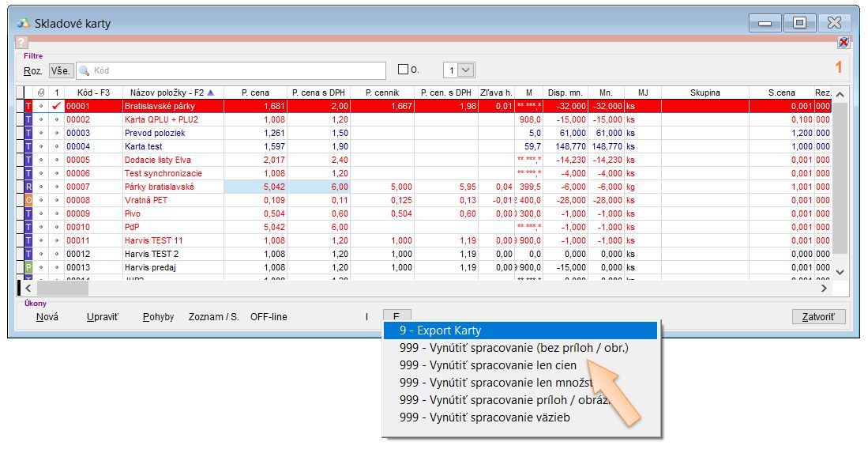Screen dimensions: 868x457
Task: Select '9 - Export Karty' menu entry
Action: coord(520,330)
